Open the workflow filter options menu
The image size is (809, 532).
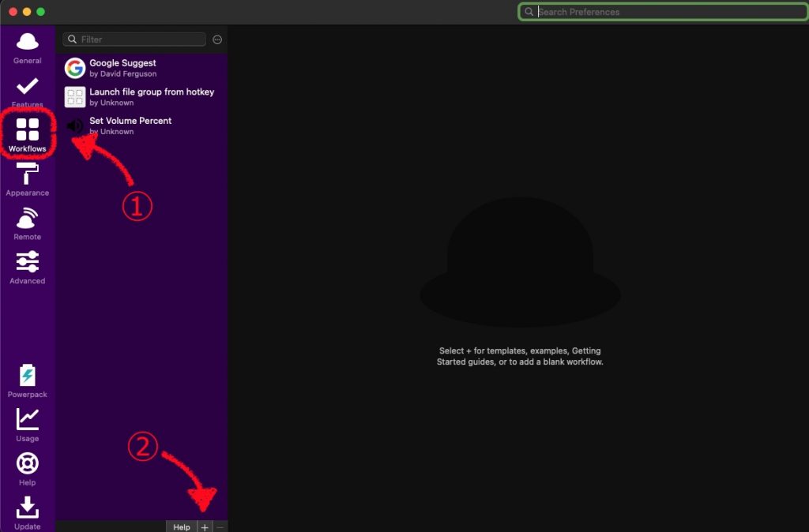pos(217,39)
